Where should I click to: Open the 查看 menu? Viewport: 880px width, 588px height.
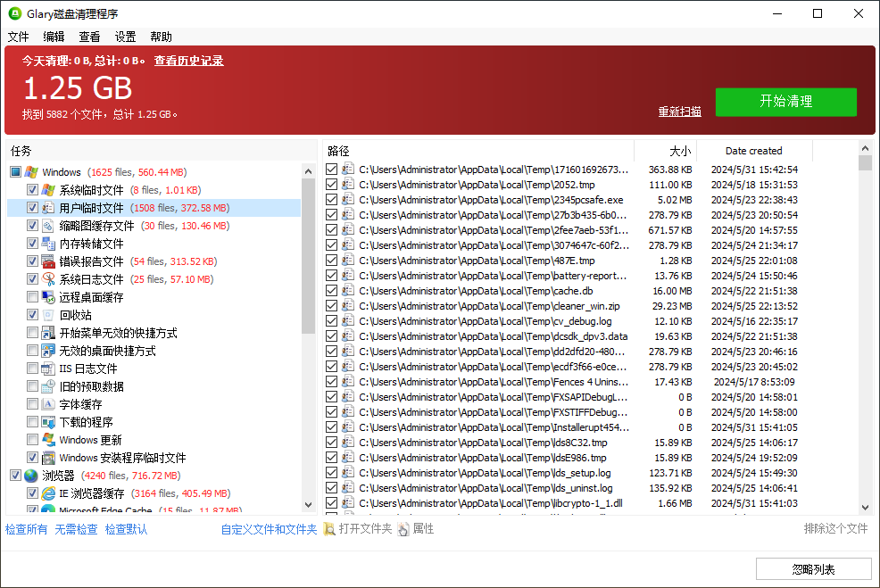[x=89, y=37]
